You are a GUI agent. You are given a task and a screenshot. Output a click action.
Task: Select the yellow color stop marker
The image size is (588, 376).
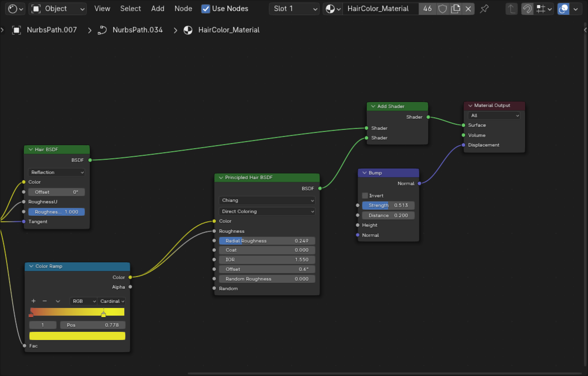click(x=103, y=314)
